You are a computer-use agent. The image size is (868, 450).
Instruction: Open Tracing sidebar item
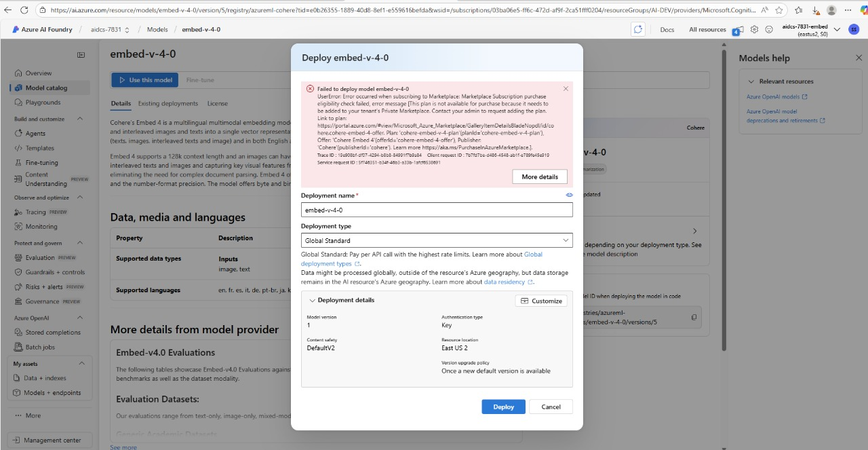point(35,212)
